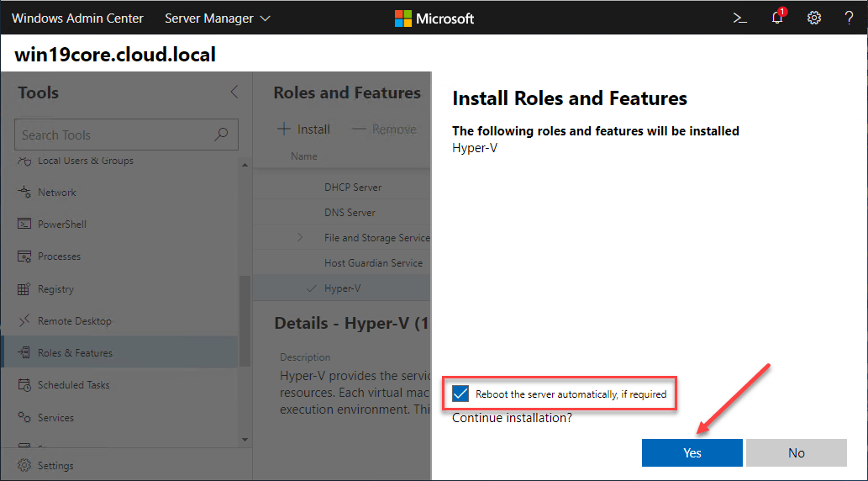Uncheck Reboot the server automatically checkbox

click(460, 394)
